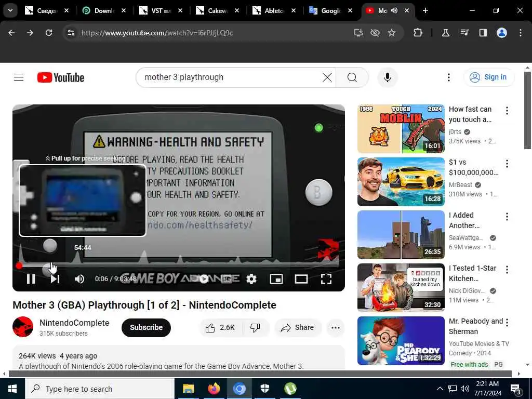Open uTorrent from taskbar
Screen dimensions: 532x399
click(x=290, y=389)
